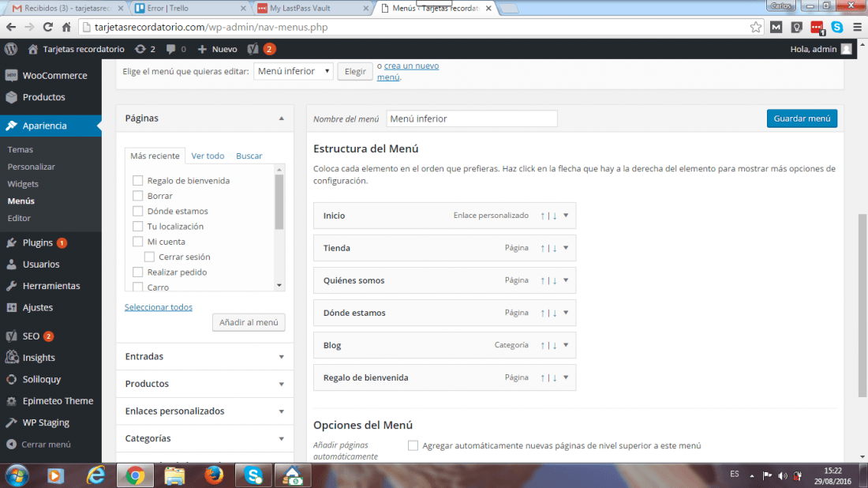868x488 pixels.
Task: Click the Yoast SEO admin bar icon
Action: (253, 49)
